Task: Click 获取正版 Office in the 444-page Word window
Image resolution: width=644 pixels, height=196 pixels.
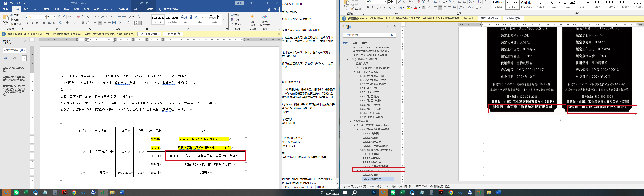Action: (489, 18)
